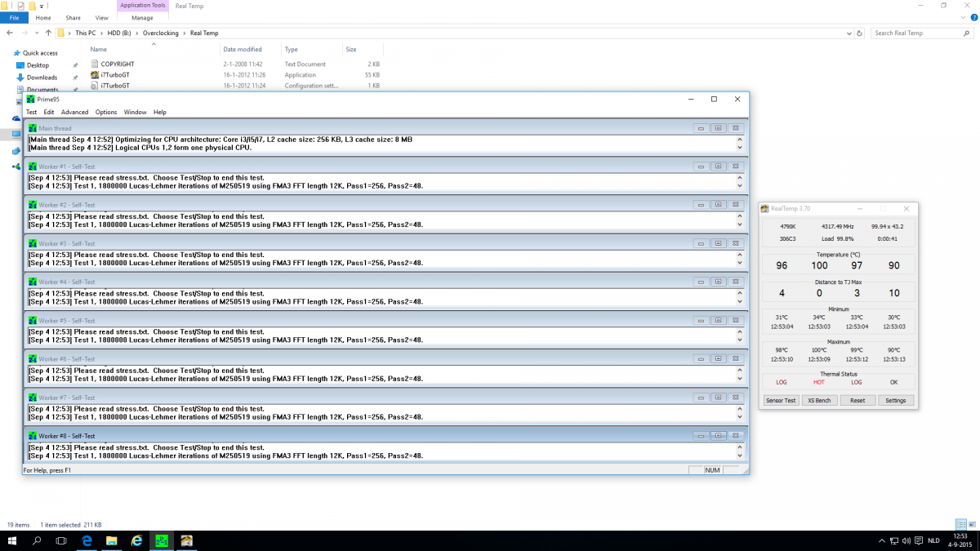Switch Explorer to large icons view
The width and height of the screenshot is (980, 551).
click(971, 524)
